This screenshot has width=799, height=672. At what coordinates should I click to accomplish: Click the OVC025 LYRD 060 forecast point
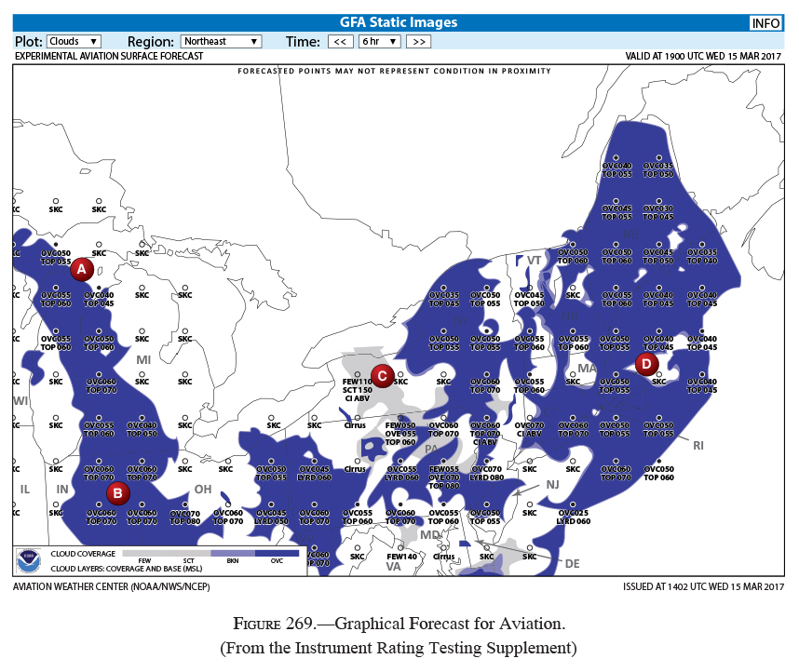coord(573,517)
